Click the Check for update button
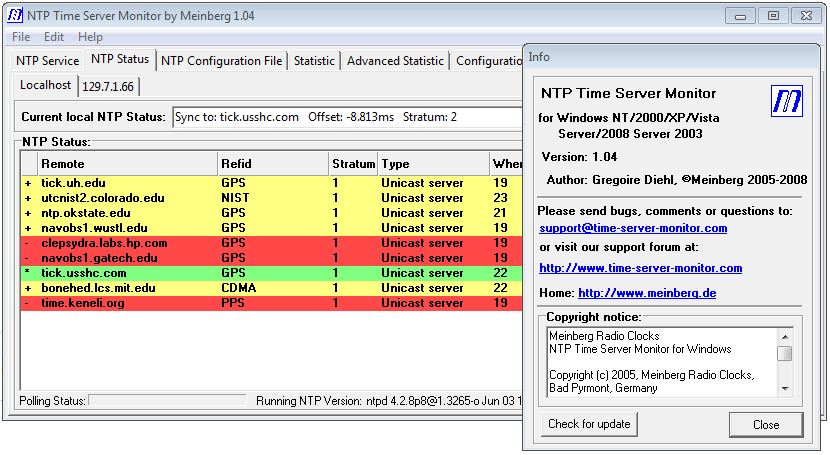830x455 pixels. [x=589, y=424]
